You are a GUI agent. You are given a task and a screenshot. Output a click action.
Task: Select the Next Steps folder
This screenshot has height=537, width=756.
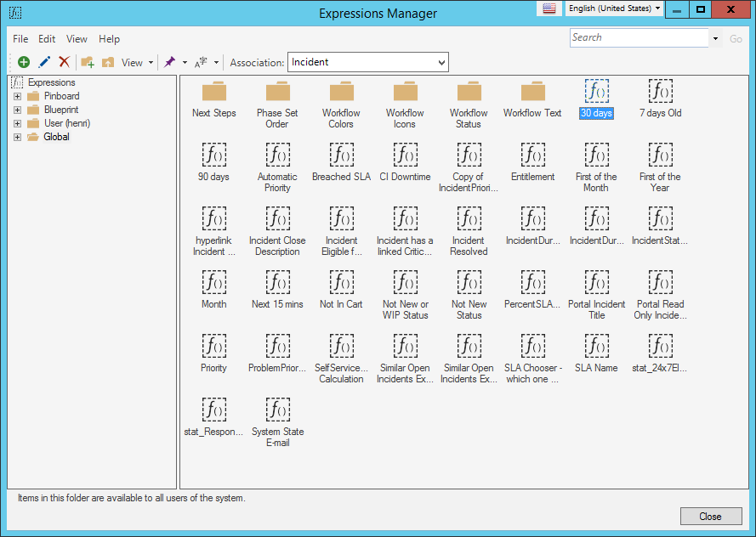[214, 99]
